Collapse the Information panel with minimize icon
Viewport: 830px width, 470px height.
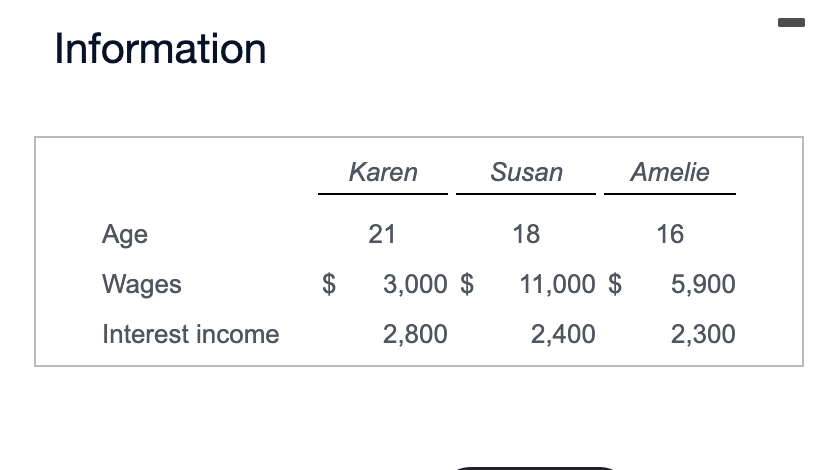click(x=791, y=22)
